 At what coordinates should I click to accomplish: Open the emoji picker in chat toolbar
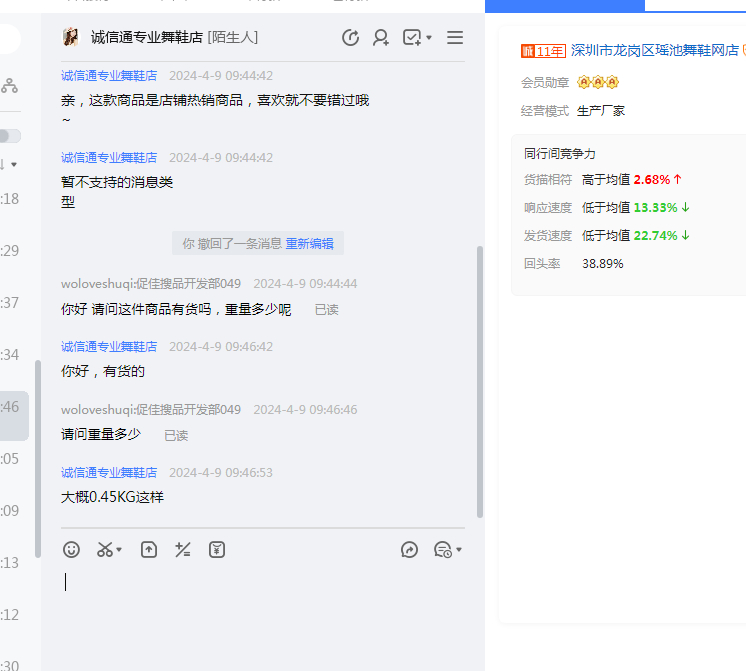[71, 549]
